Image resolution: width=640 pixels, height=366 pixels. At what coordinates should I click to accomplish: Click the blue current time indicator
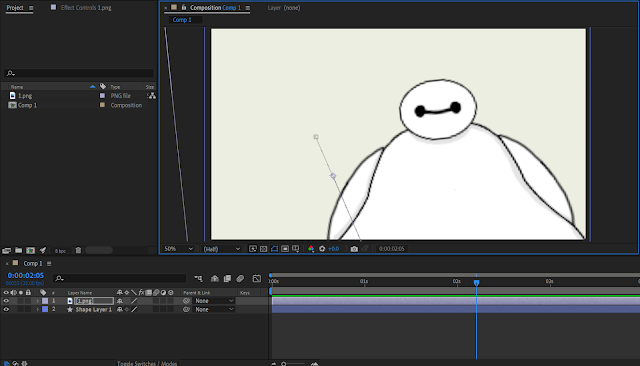(x=476, y=282)
